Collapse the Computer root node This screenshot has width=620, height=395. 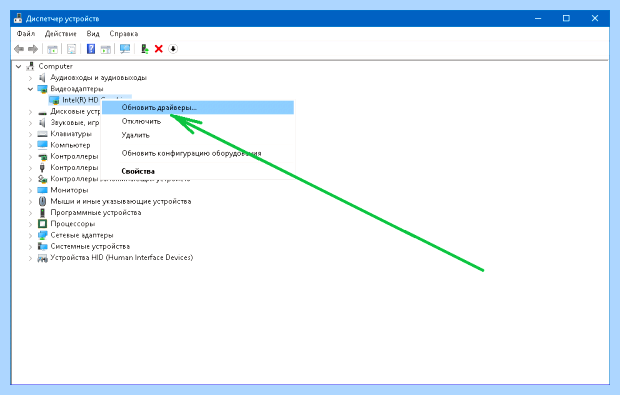pyautogui.click(x=18, y=66)
